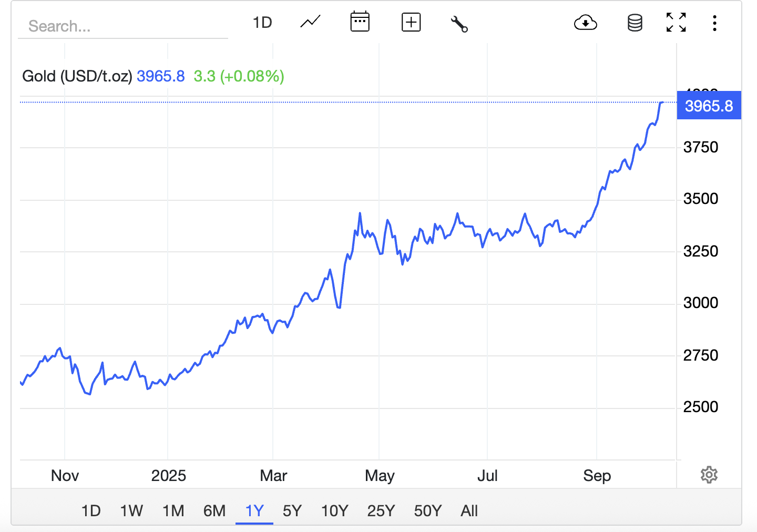The image size is (757, 532).
Task: Open the three-dot more options menu
Action: (714, 23)
